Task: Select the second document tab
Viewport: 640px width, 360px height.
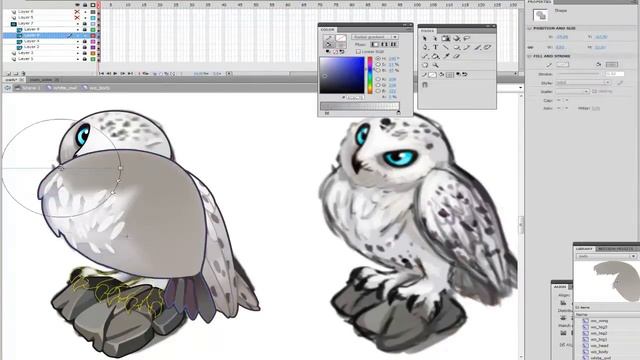Action: pos(44,80)
